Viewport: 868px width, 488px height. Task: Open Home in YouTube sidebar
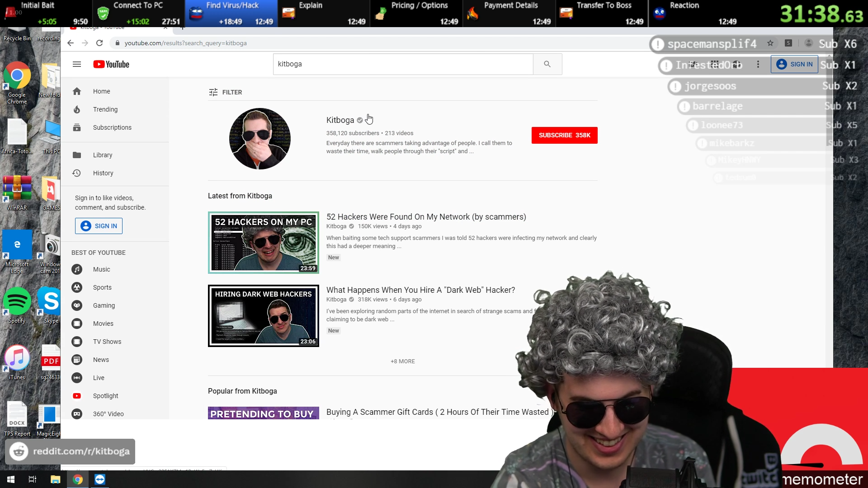[115, 91]
